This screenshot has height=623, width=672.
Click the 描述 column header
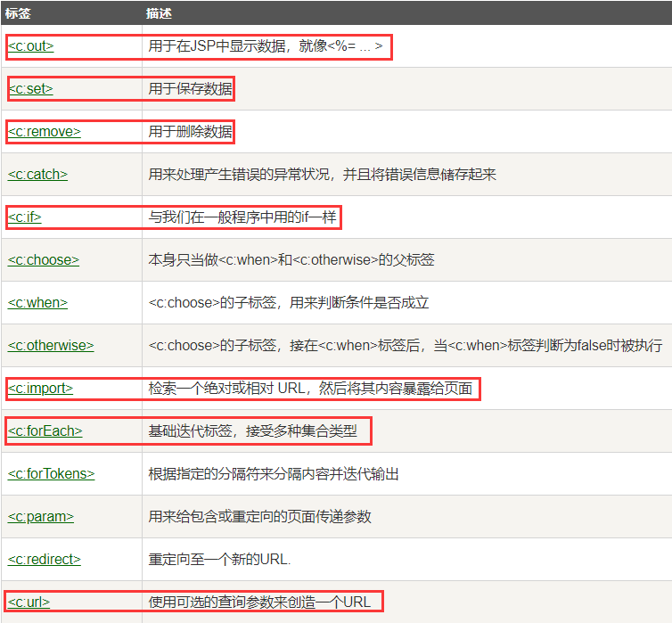[160, 13]
